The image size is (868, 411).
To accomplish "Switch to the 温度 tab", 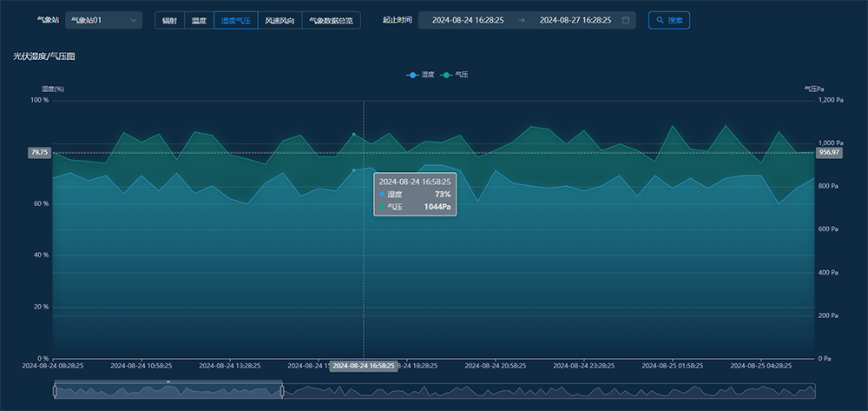I will (x=199, y=20).
